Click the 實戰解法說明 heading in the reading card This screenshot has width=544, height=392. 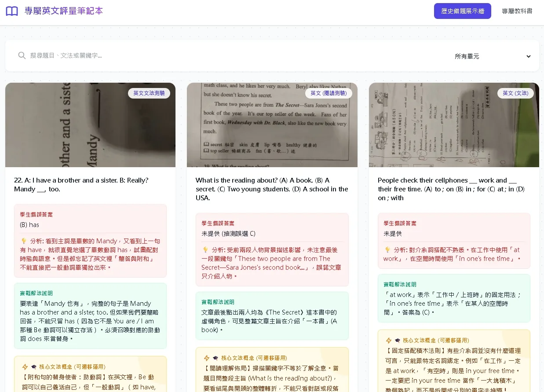(x=218, y=302)
